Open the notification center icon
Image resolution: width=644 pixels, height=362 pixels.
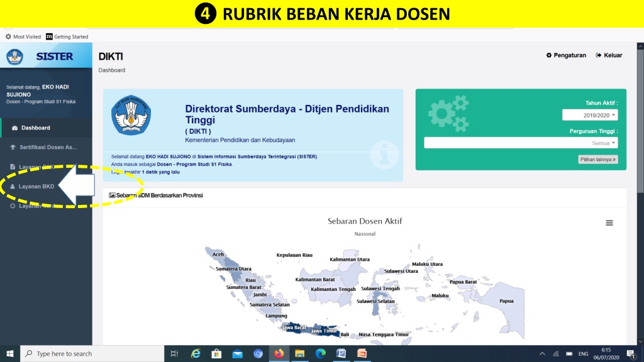[x=631, y=354]
